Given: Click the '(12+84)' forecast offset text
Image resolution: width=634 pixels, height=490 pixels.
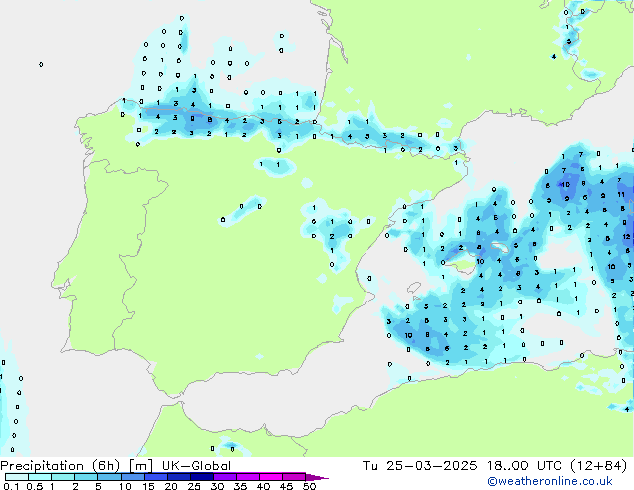Looking at the screenshot, I should [598, 466].
